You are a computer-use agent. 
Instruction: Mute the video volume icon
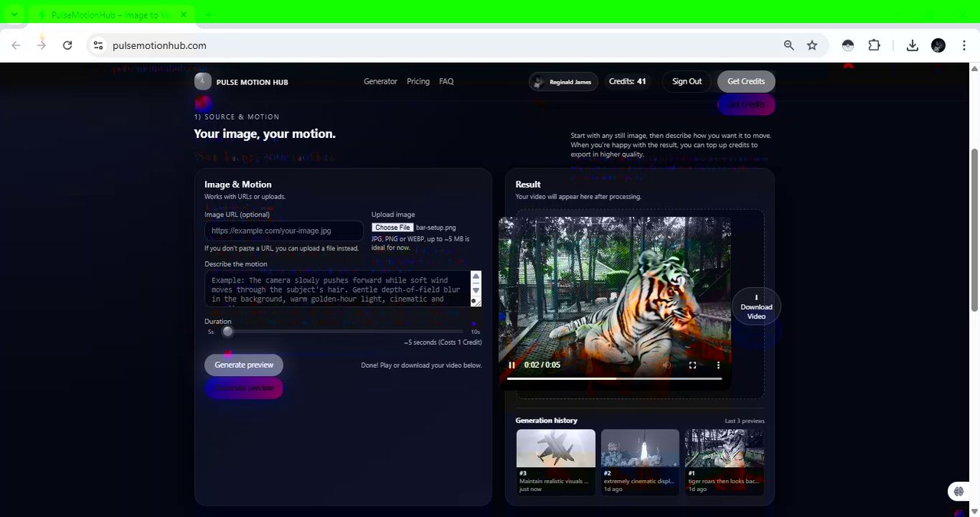667,365
